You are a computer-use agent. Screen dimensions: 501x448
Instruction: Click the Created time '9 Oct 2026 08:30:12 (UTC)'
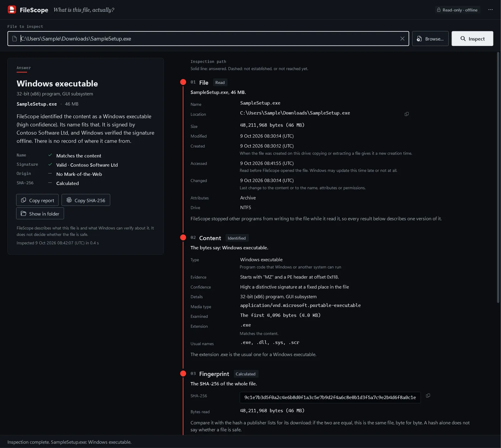coord(267,146)
